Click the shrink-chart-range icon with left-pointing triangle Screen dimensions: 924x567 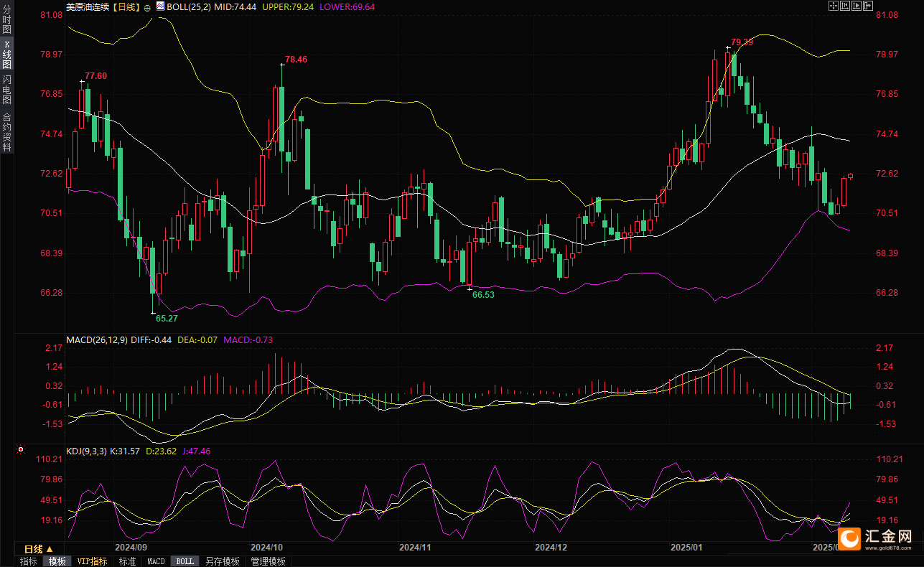[x=845, y=6]
